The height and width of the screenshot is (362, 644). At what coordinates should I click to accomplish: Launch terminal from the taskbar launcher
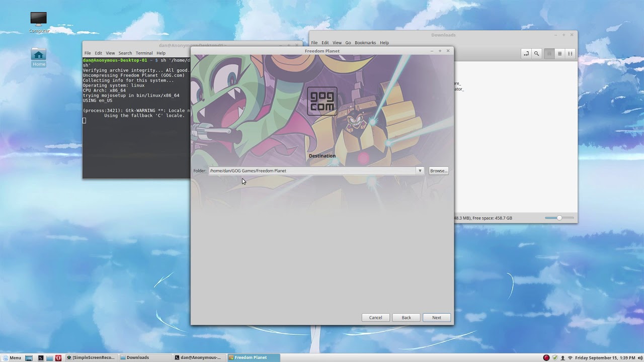[40, 358]
